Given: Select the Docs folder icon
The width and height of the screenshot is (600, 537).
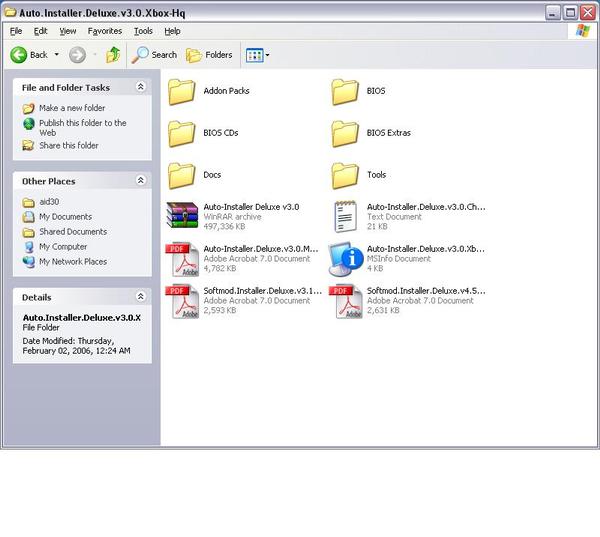Looking at the screenshot, I should point(181,176).
